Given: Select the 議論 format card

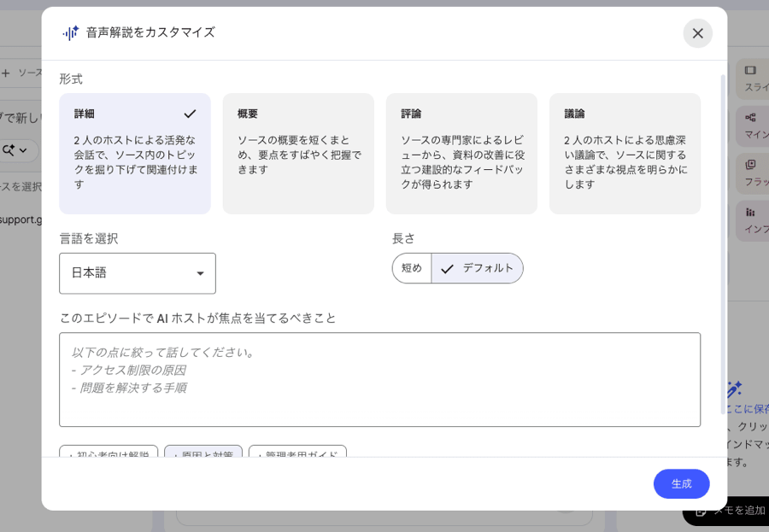Looking at the screenshot, I should click(x=625, y=154).
